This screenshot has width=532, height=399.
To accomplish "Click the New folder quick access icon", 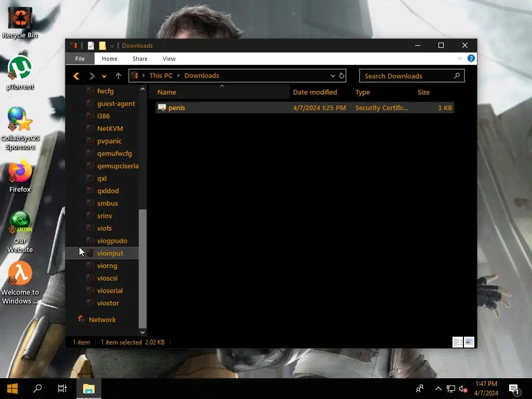I will point(102,46).
